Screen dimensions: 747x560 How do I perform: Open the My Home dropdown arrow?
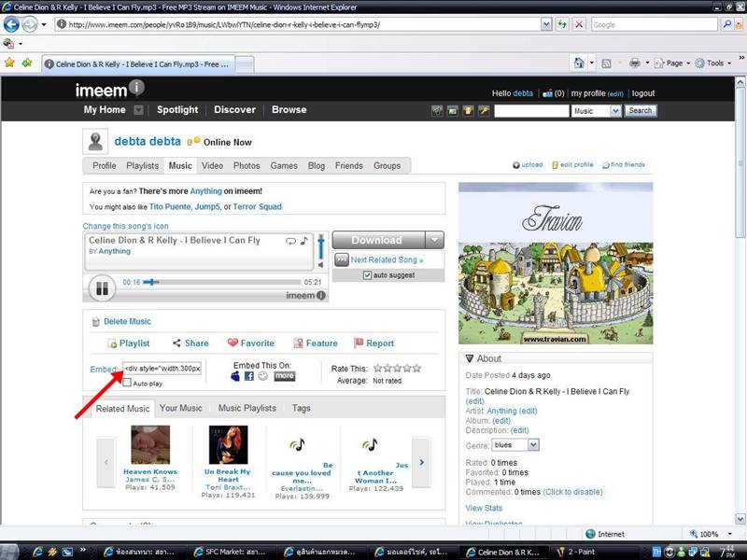click(138, 110)
